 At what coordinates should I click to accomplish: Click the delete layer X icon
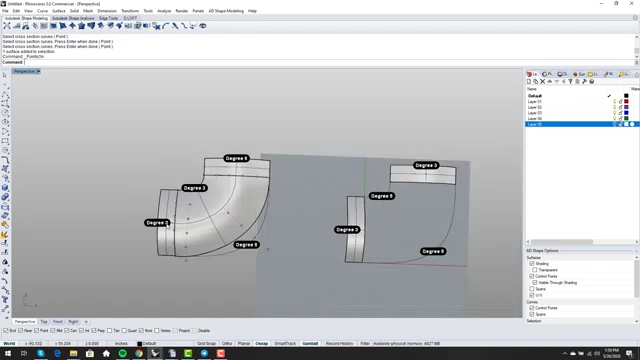(x=542, y=82)
